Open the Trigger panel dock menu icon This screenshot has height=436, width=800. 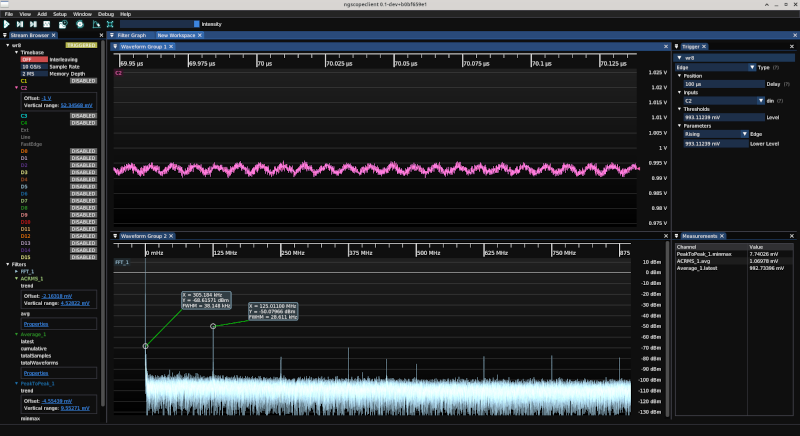coord(677,46)
